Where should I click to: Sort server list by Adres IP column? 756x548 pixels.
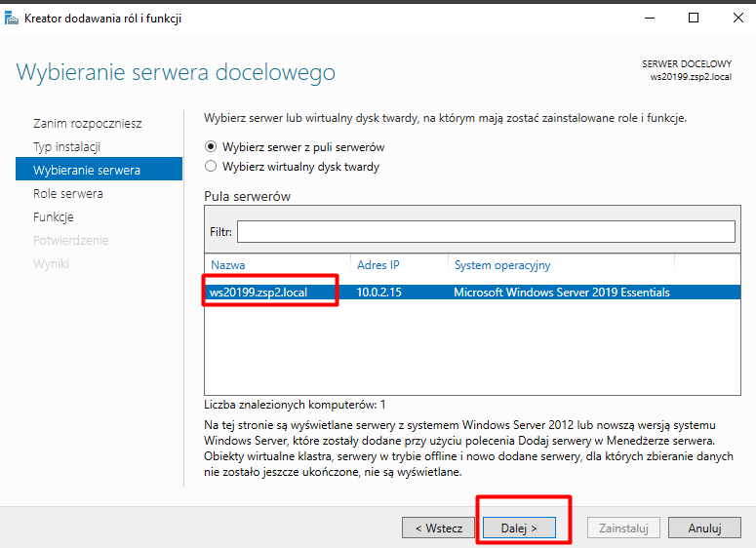click(378, 265)
